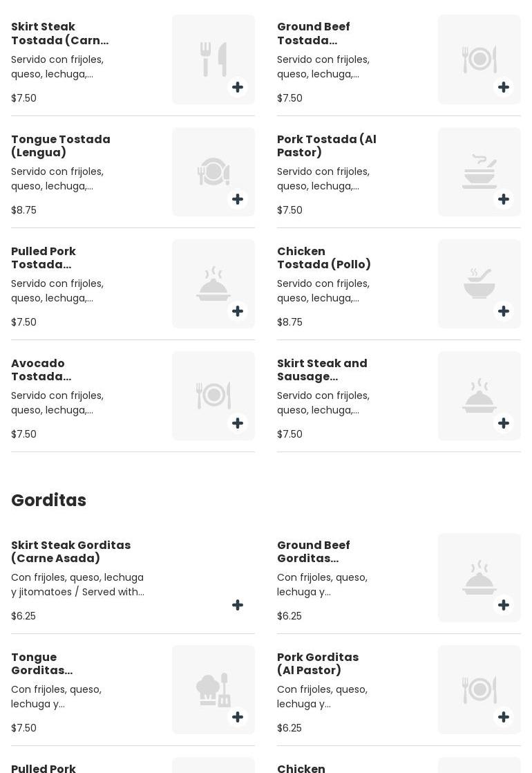Add Skirt Steak Gorditas (Carne Asada)
The image size is (532, 773).
coord(238,605)
